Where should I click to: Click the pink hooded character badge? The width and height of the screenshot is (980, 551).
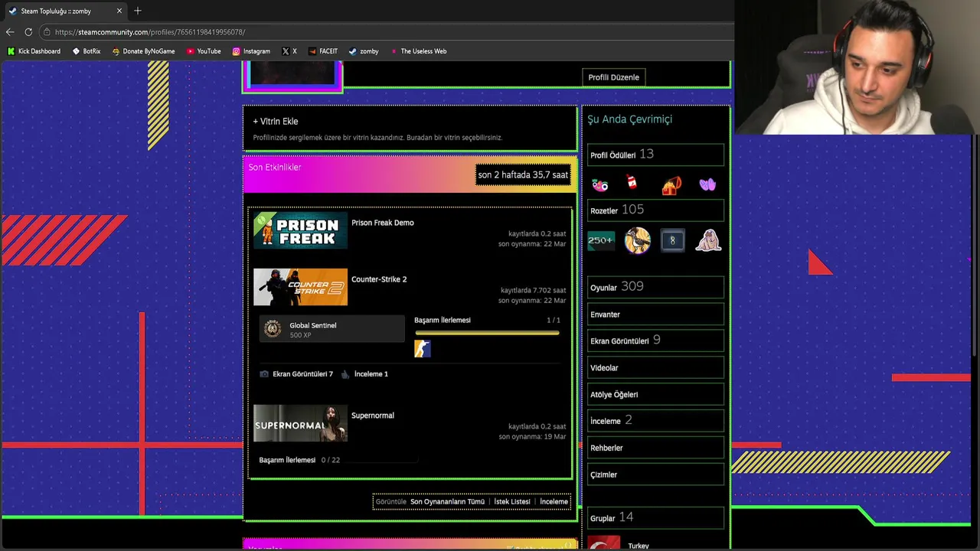point(708,240)
